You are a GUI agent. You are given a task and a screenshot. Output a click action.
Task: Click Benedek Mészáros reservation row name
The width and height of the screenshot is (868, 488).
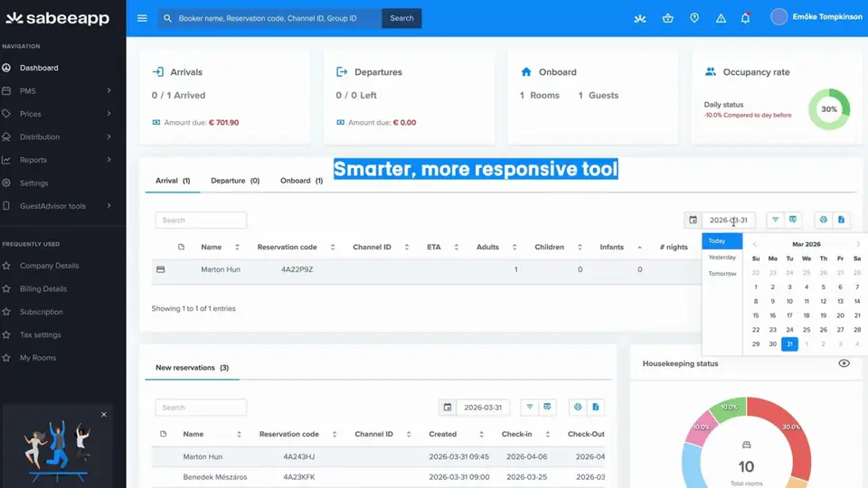(x=215, y=477)
